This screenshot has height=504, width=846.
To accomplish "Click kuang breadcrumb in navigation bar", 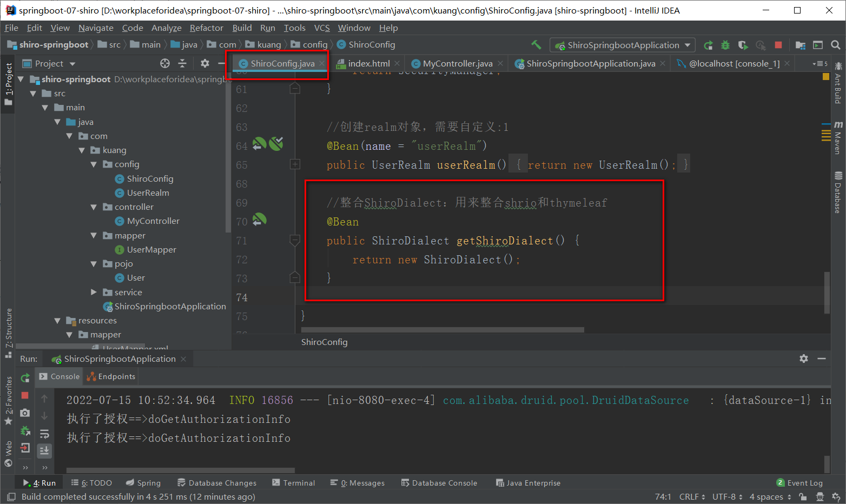I will click(263, 45).
